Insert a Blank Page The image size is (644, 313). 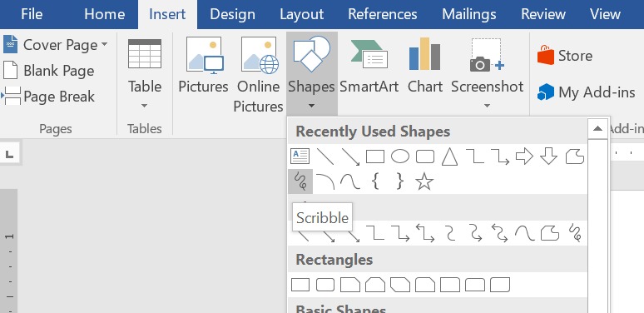pos(49,71)
